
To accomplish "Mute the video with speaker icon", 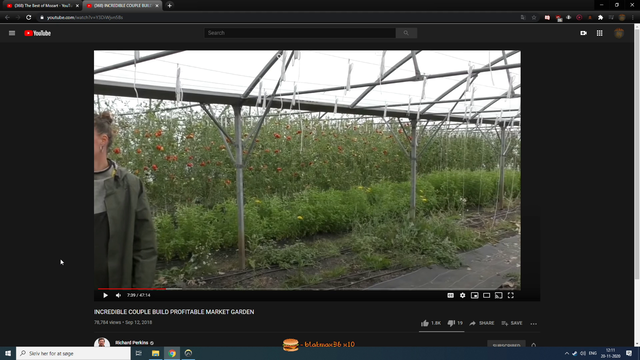I will pos(118,295).
